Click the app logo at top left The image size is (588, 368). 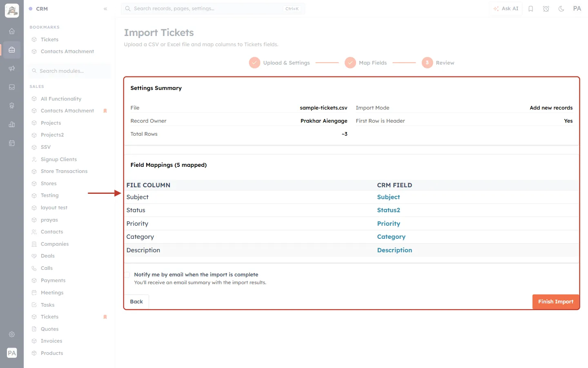pyautogui.click(x=12, y=11)
